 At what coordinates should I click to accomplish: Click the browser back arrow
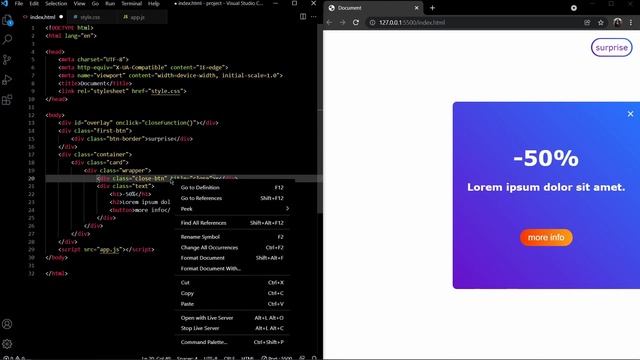[x=329, y=22]
